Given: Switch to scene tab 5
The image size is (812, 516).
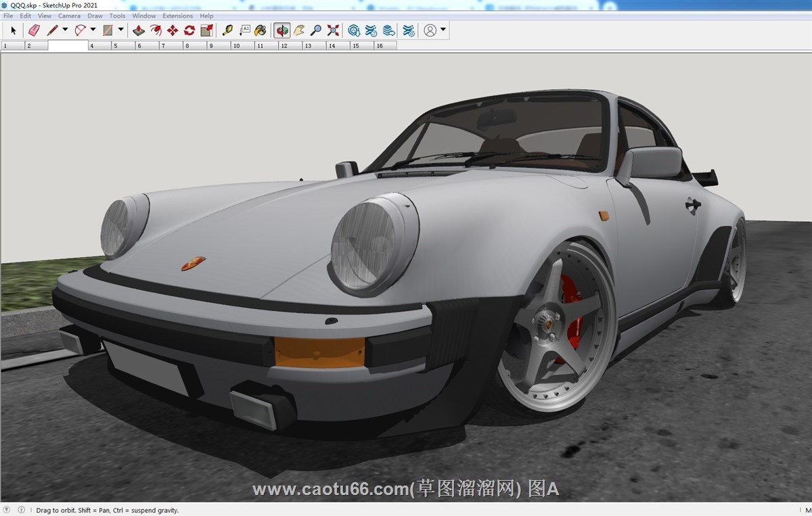Looking at the screenshot, I should (x=123, y=46).
